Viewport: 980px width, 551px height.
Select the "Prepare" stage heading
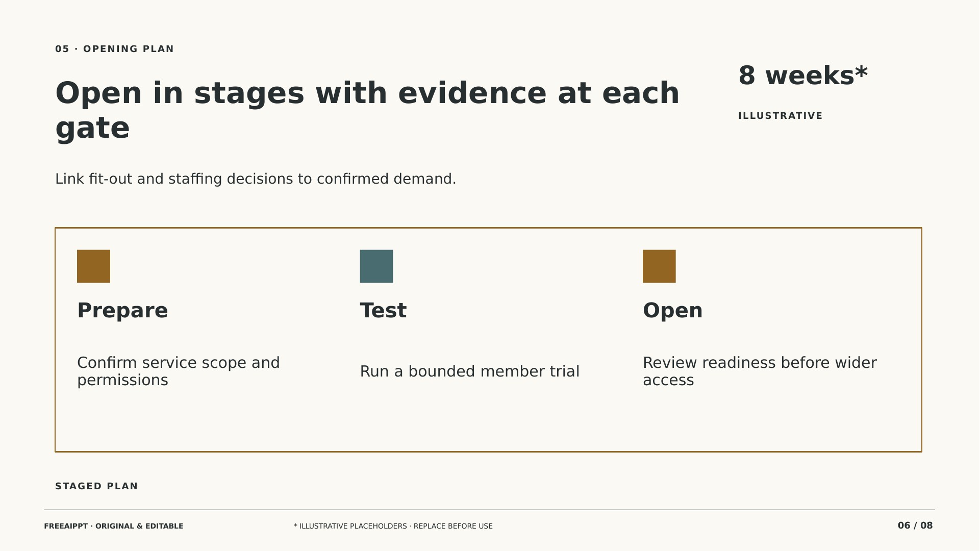[x=122, y=310]
